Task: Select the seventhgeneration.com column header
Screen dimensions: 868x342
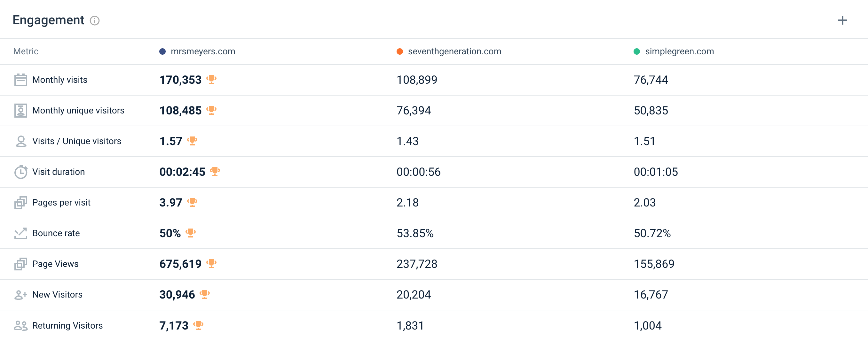Action: [x=449, y=51]
